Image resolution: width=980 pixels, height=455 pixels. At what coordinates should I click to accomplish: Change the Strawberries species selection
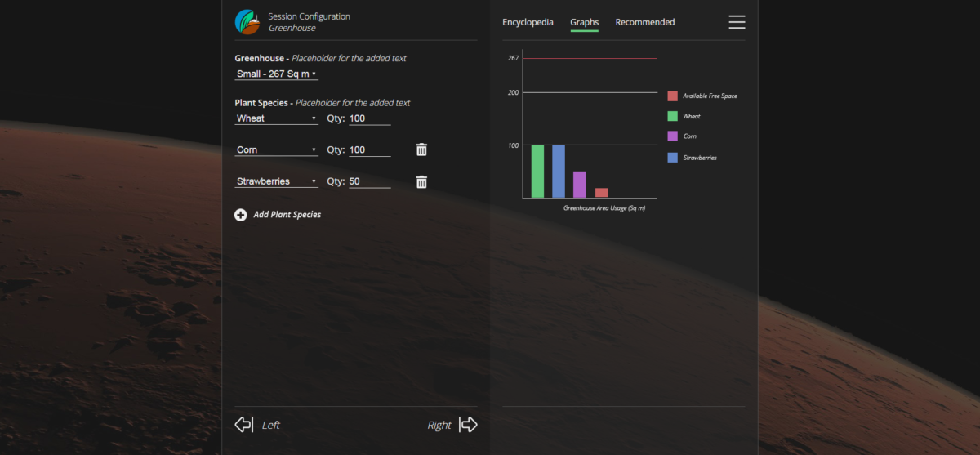(276, 181)
